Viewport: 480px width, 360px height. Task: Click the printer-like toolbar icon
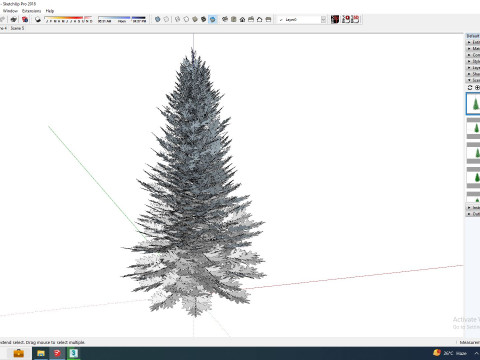pyautogui.click(x=13, y=20)
